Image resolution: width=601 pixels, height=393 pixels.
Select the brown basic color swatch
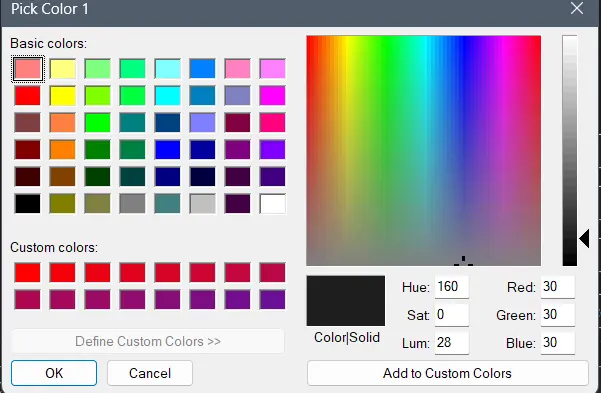[x=62, y=176]
